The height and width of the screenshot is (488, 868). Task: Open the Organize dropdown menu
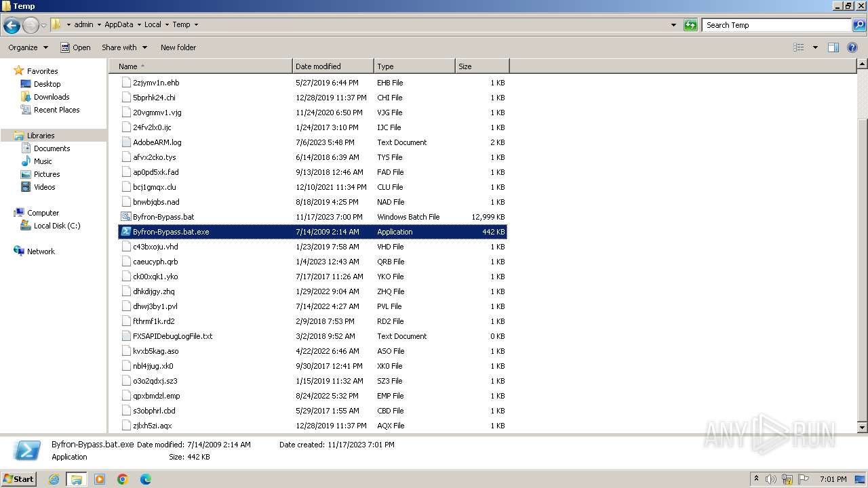[28, 47]
